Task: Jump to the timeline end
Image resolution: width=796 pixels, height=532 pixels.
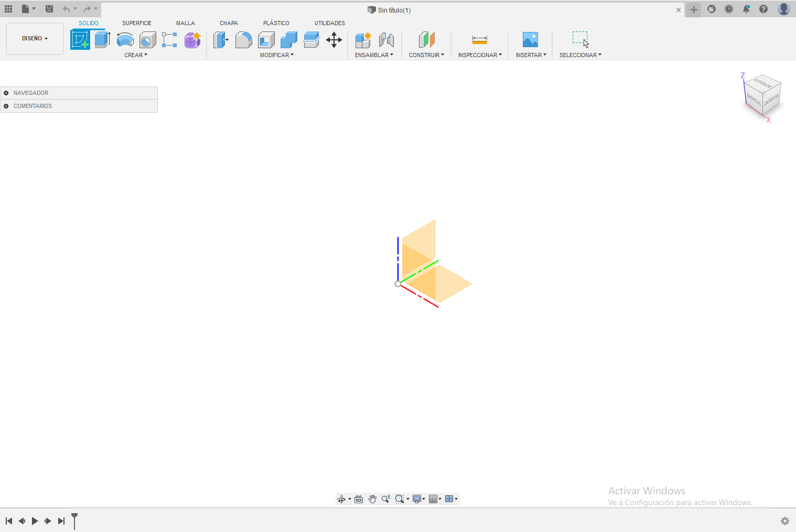Action: point(61,521)
